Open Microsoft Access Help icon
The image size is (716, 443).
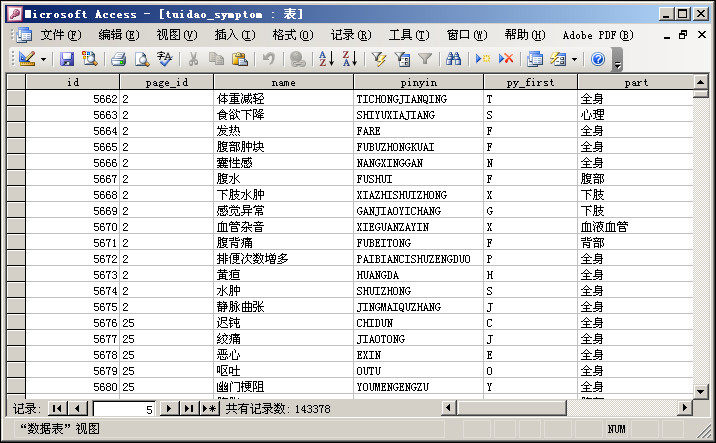click(598, 58)
